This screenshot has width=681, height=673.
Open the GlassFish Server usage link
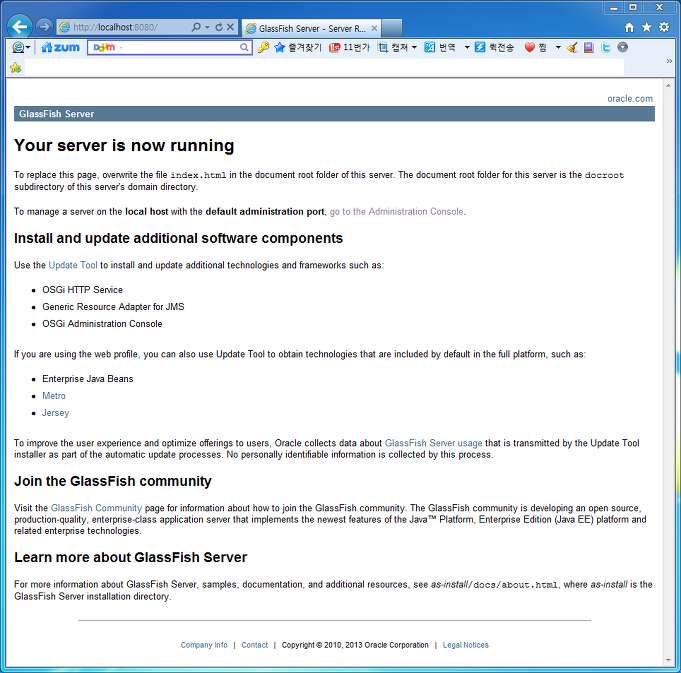(433, 443)
